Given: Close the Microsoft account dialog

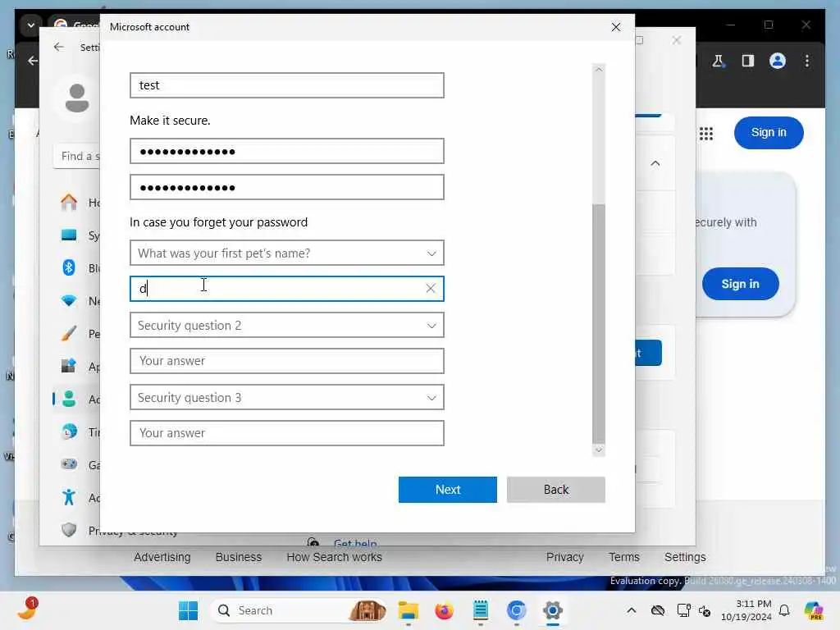Looking at the screenshot, I should tap(616, 27).
